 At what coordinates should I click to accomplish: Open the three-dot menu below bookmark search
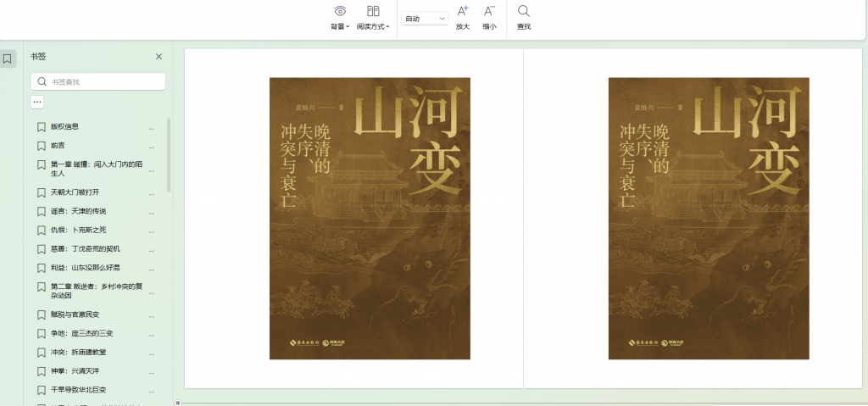click(x=37, y=102)
